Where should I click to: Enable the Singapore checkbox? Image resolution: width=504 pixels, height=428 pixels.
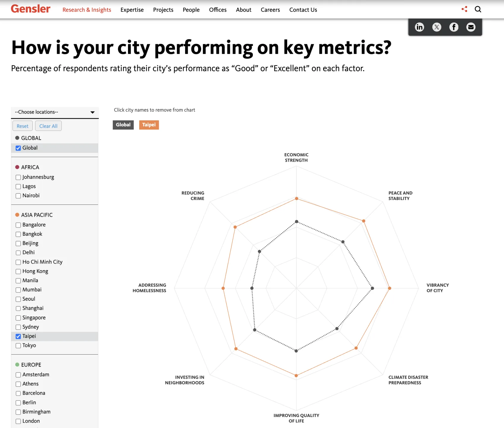[18, 318]
